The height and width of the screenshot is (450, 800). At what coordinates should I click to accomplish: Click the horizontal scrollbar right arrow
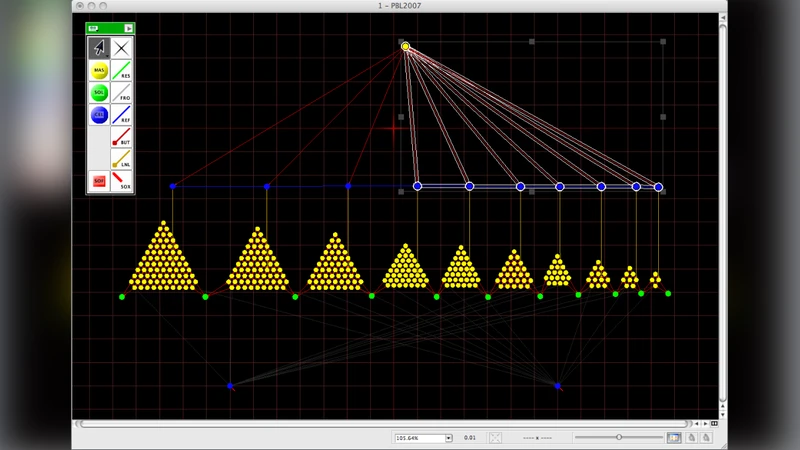[705, 424]
